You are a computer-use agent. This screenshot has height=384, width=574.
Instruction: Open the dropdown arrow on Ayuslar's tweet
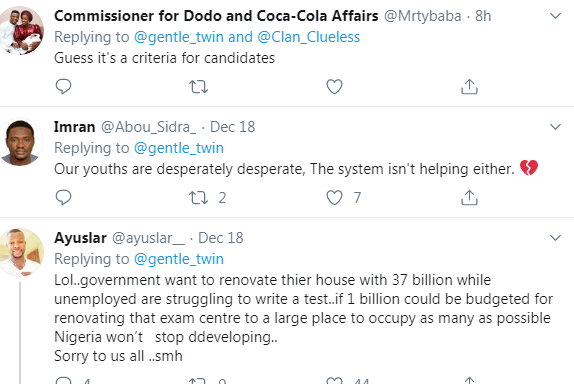coord(555,238)
